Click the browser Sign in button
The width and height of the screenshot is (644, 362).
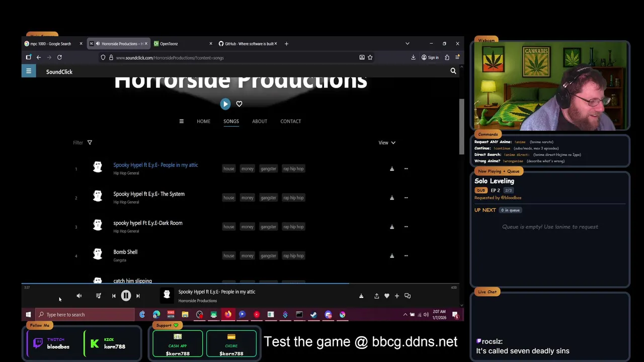[x=430, y=58]
